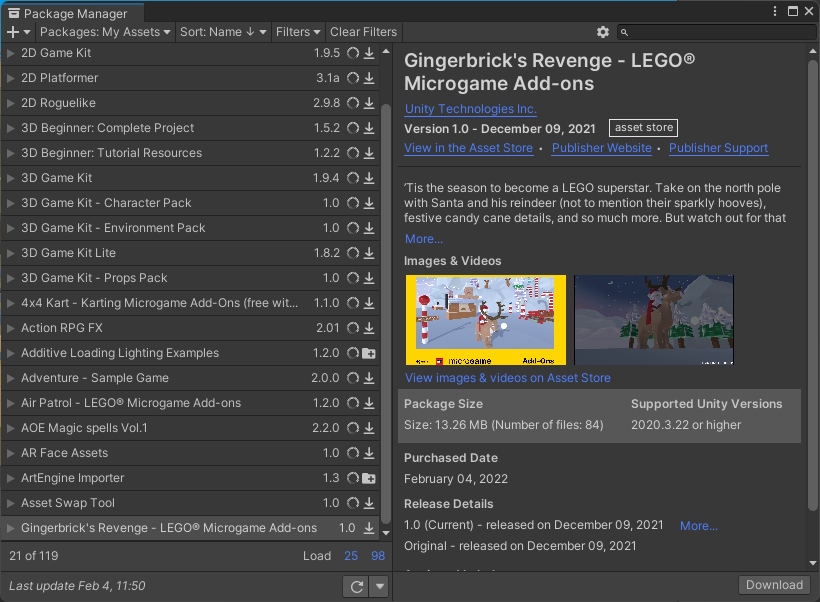Refresh the package list button
This screenshot has width=820, height=602.
pyautogui.click(x=356, y=586)
